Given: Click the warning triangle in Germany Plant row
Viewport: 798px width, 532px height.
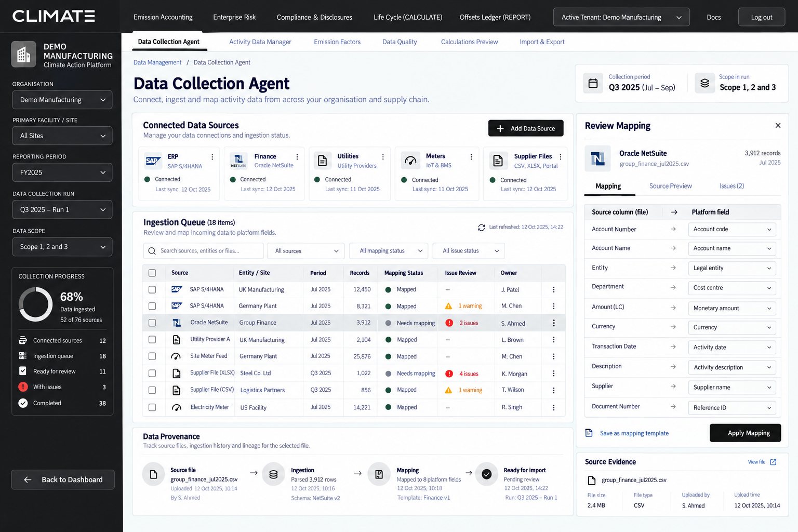Looking at the screenshot, I should click(x=448, y=306).
